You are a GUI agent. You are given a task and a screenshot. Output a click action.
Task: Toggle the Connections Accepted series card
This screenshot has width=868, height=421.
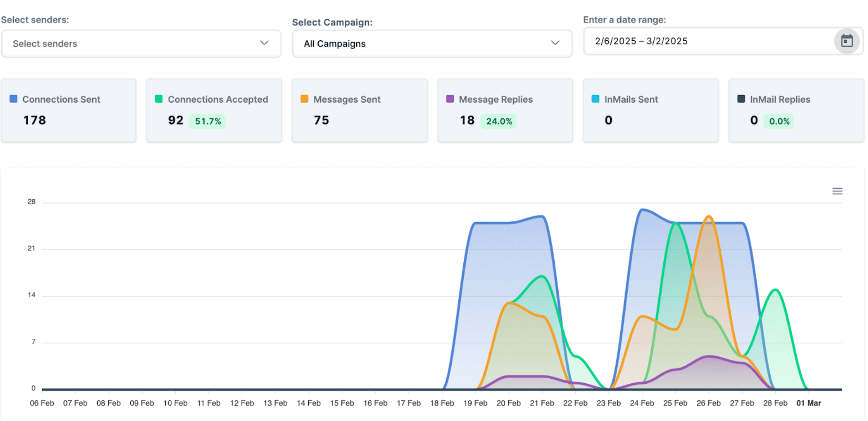pyautogui.click(x=214, y=110)
